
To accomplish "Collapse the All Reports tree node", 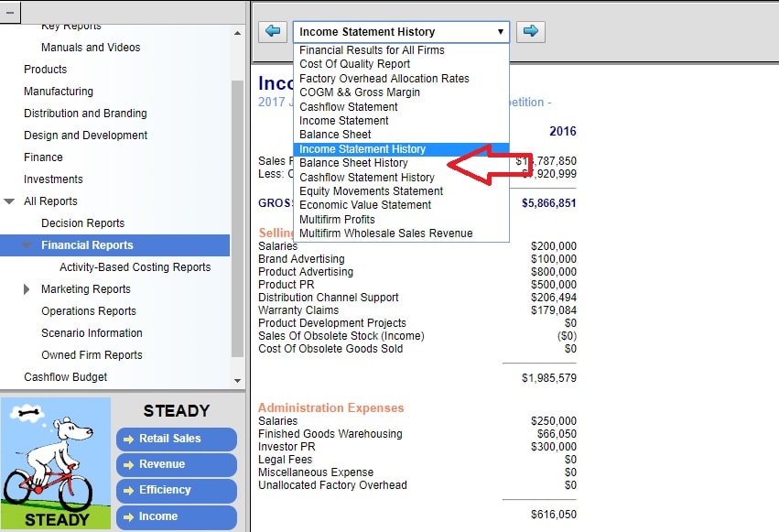I will (10, 201).
